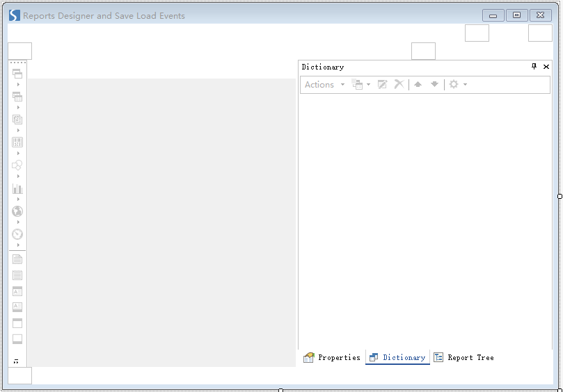Click the Stimulsoft logo in the title bar

[x=14, y=15]
